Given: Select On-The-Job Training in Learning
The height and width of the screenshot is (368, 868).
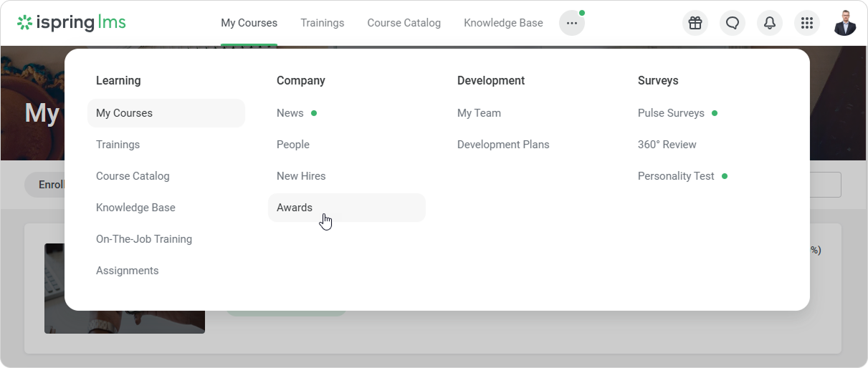Looking at the screenshot, I should 144,239.
